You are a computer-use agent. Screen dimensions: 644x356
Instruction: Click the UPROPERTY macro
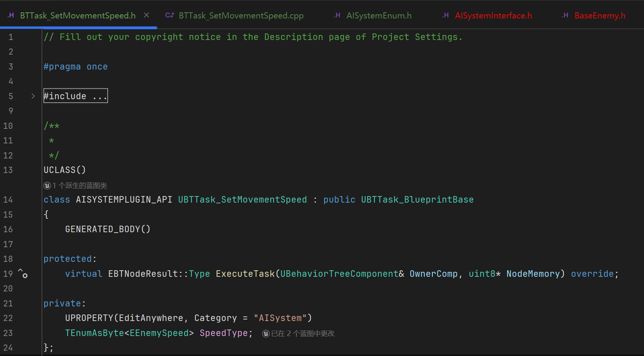(89, 318)
